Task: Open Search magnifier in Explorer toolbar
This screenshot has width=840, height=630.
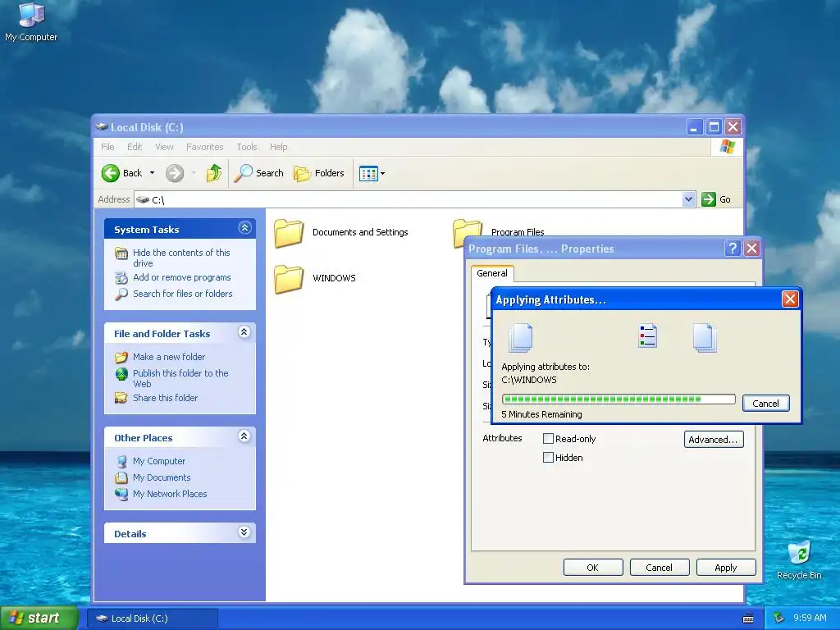Action: [243, 173]
